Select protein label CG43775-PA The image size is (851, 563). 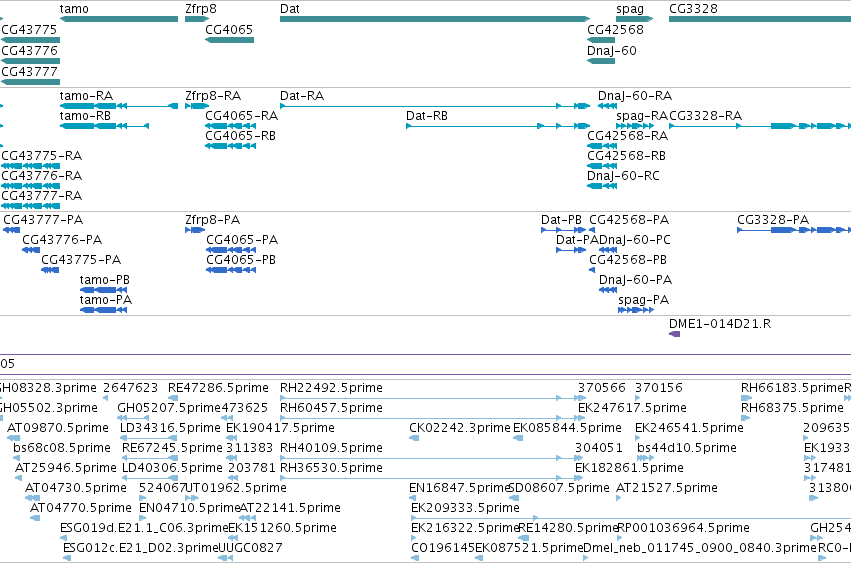(x=81, y=260)
